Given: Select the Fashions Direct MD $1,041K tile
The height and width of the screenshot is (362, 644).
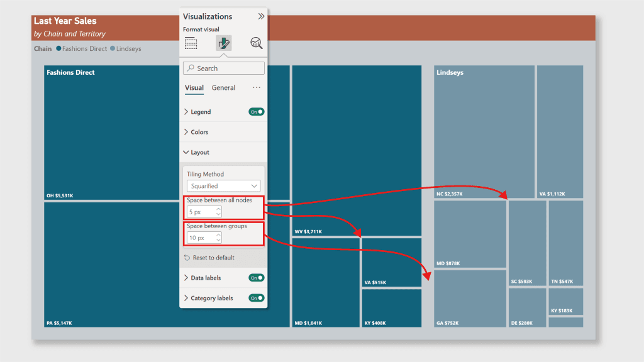Looking at the screenshot, I should (x=326, y=282).
